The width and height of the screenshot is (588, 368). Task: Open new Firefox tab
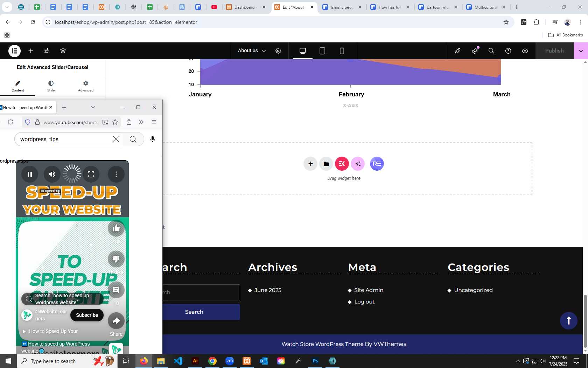[x=64, y=108]
